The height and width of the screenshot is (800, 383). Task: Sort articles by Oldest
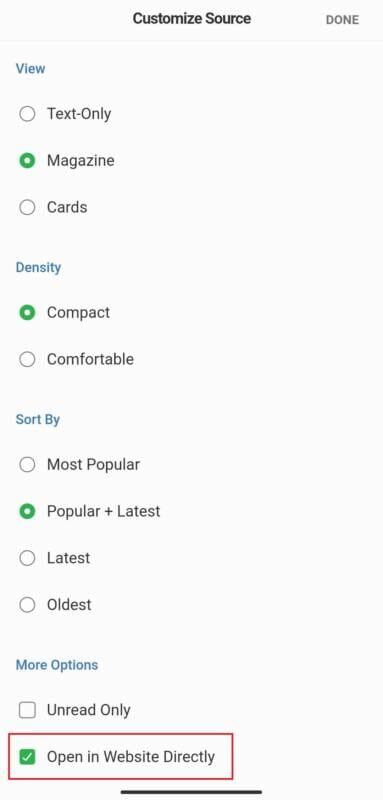(27, 605)
